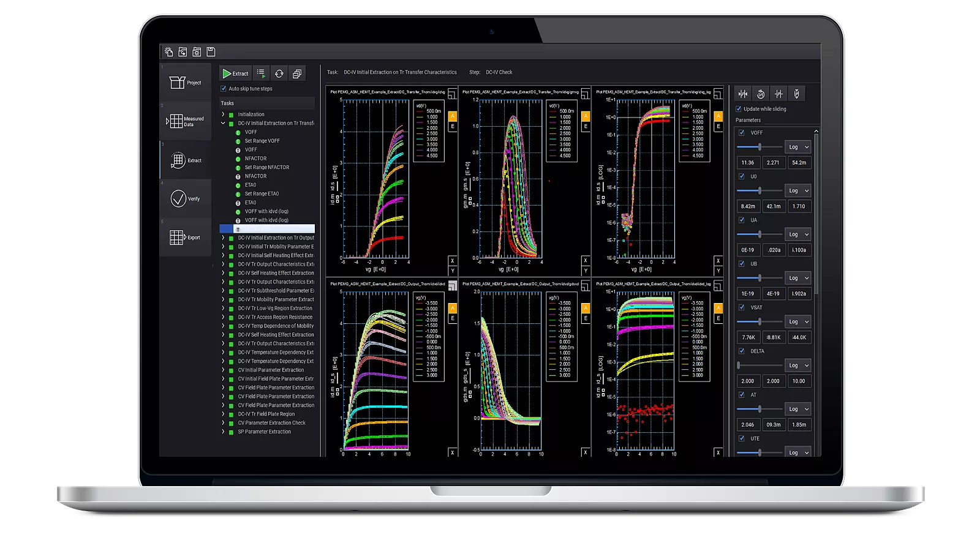
Task: Click the Save project icon in the toolbar
Action: 211,52
